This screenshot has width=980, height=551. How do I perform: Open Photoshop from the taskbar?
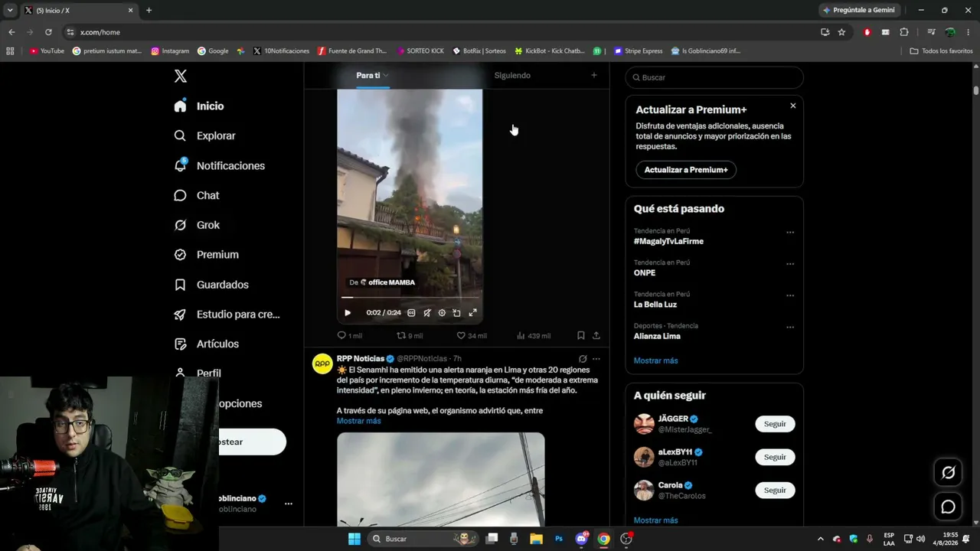[559, 539]
